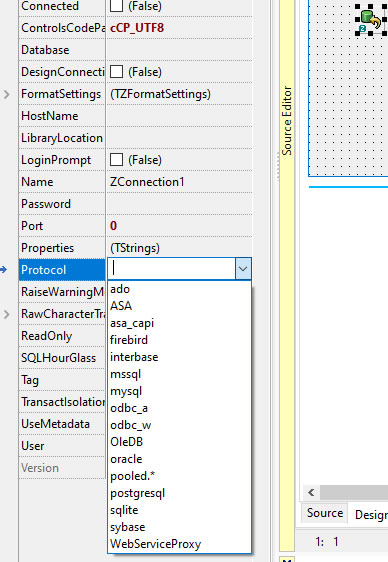
Task: Select the SQLHourGlass property row
Action: (62, 358)
